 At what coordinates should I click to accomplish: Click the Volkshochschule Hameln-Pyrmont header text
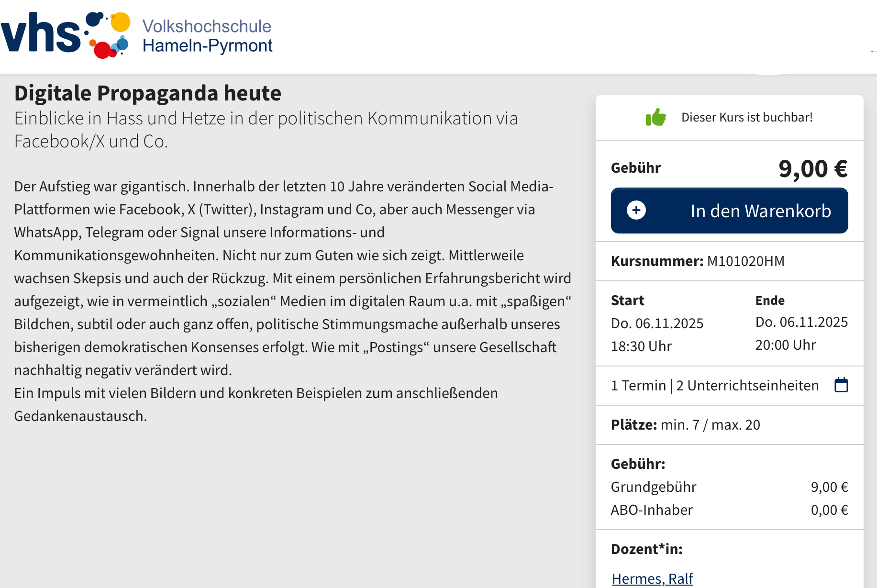click(207, 36)
